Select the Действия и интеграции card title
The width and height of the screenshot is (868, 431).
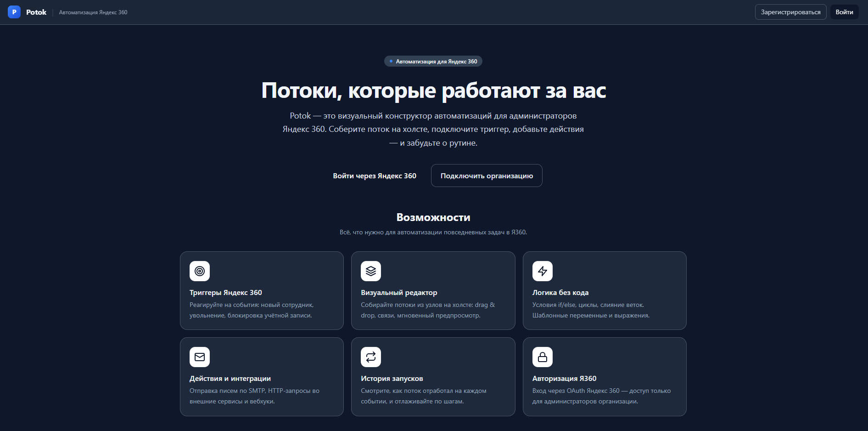pyautogui.click(x=230, y=379)
